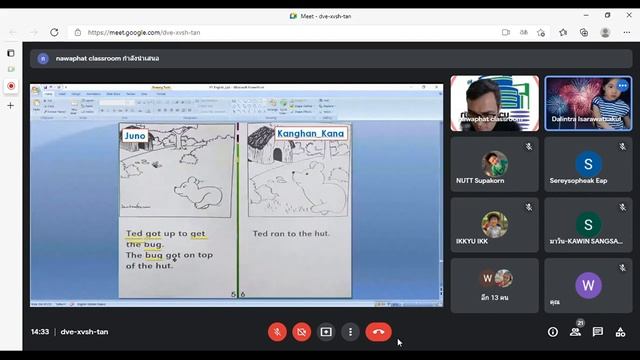This screenshot has height=360, width=640.
Task: Click the nawaphat classroom presenting banner
Action: point(331,58)
